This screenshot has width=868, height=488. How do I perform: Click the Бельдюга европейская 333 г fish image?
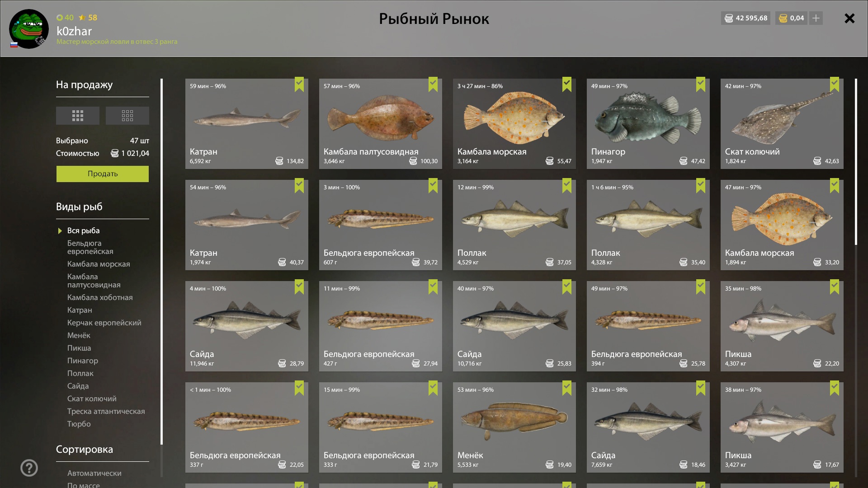381,421
